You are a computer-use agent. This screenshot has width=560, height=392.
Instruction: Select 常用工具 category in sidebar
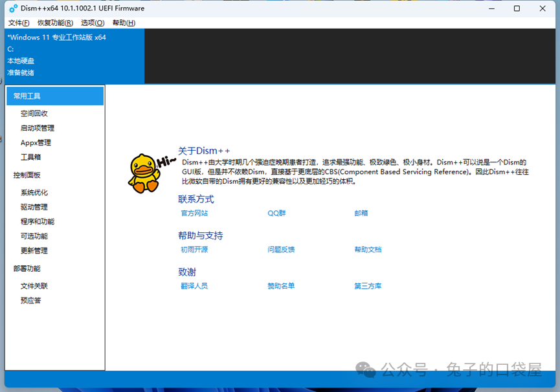click(55, 96)
